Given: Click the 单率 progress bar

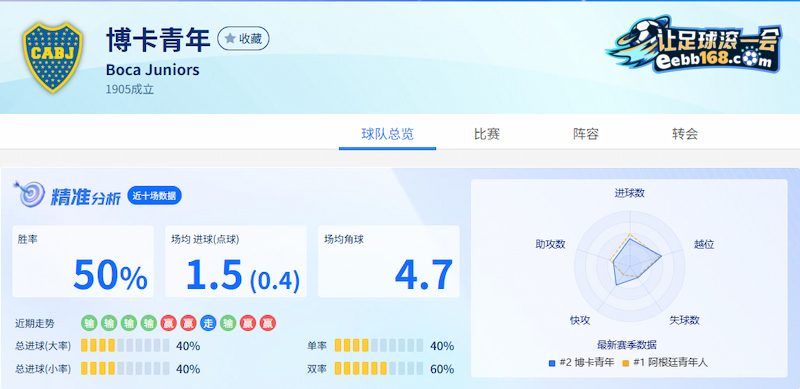Looking at the screenshot, I should [x=379, y=346].
